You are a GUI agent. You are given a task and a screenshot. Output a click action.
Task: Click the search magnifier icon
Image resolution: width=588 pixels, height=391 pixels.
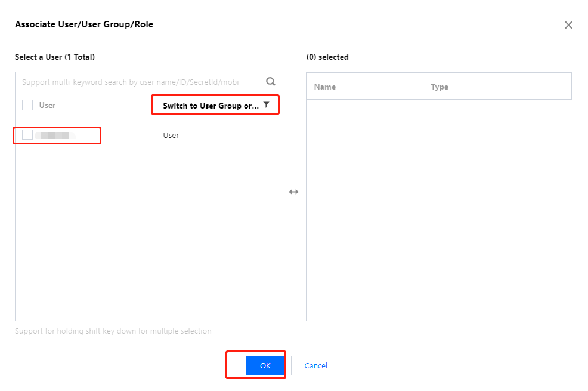271,82
